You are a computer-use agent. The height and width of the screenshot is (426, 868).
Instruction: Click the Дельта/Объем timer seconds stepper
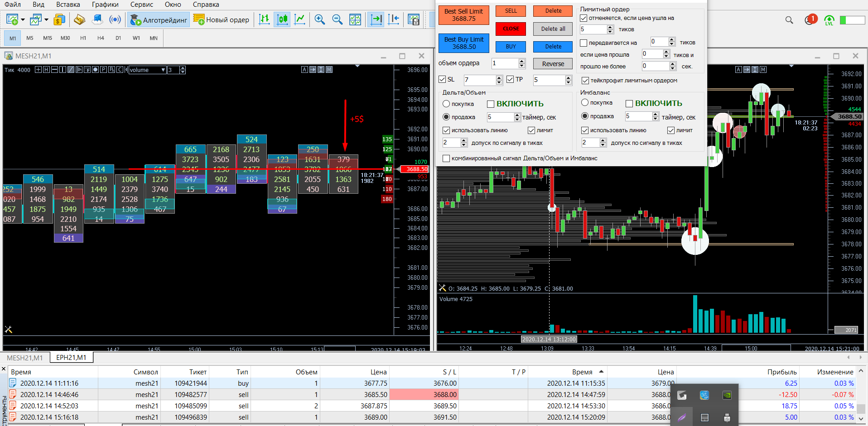coord(517,117)
